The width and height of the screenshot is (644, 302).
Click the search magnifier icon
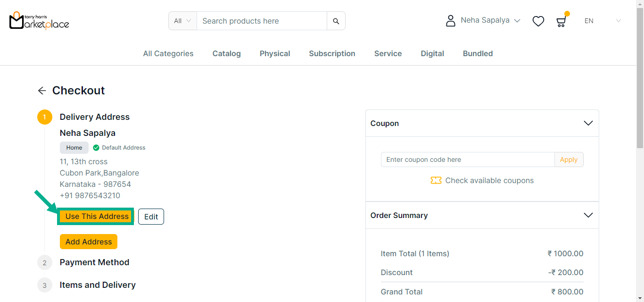(x=336, y=21)
